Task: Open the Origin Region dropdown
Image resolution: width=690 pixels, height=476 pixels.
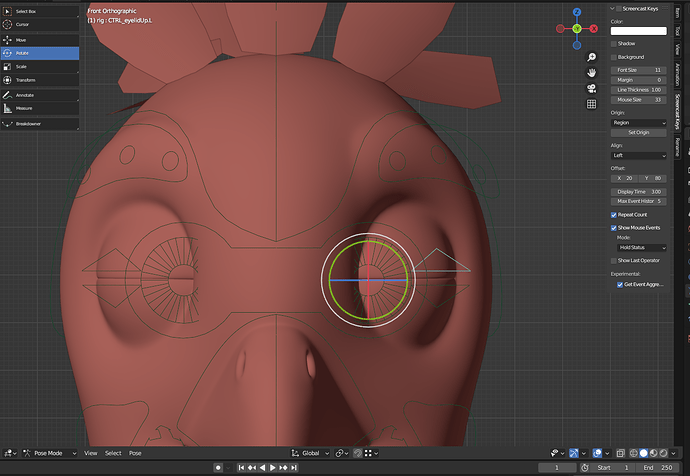Action: tap(639, 123)
